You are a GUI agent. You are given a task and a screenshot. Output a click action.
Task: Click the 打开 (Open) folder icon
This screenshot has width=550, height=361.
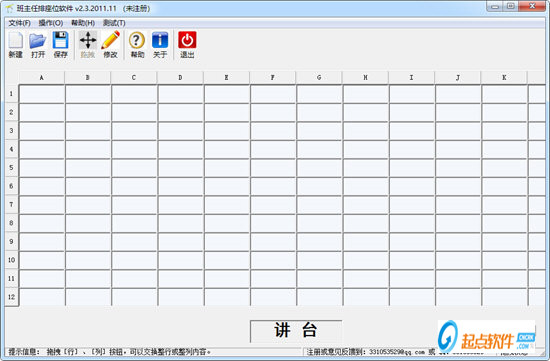pos(38,44)
